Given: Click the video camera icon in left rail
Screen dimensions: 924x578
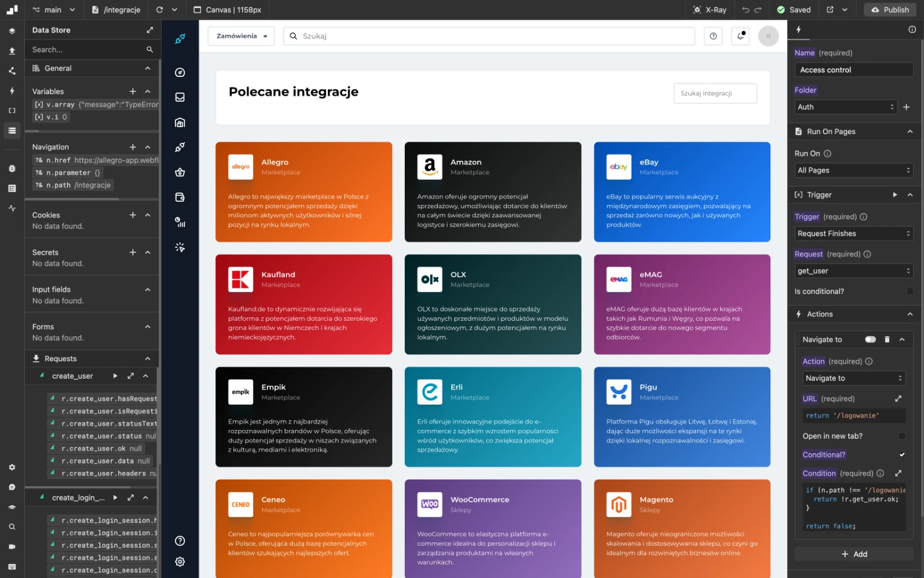Looking at the screenshot, I should (x=12, y=547).
